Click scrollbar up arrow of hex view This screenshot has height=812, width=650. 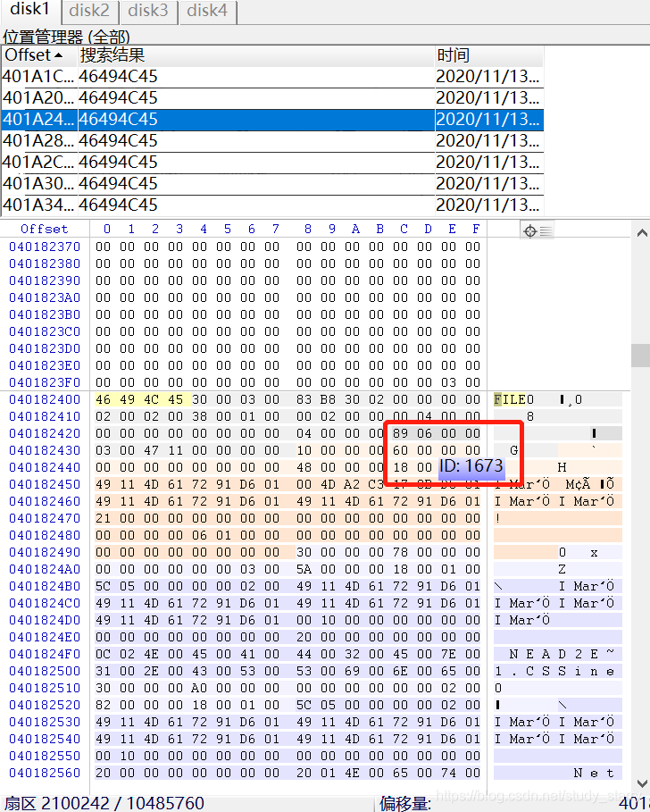pyautogui.click(x=642, y=232)
